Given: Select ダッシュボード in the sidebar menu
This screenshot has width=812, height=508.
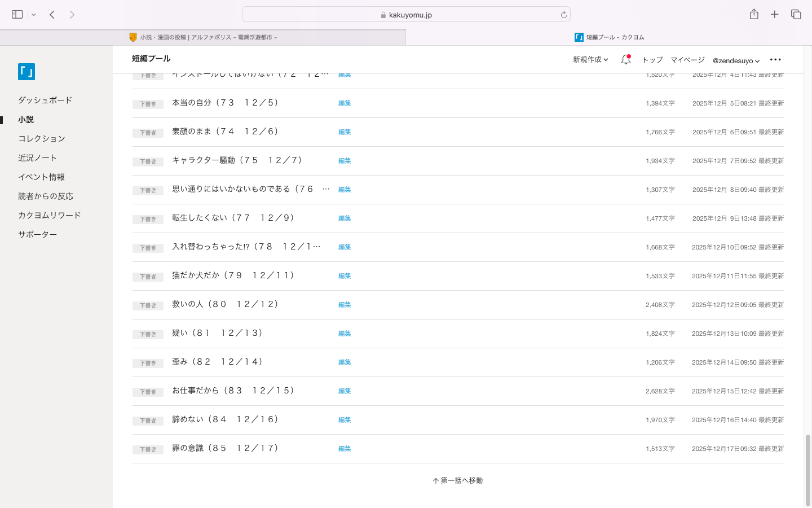Looking at the screenshot, I should pos(45,100).
